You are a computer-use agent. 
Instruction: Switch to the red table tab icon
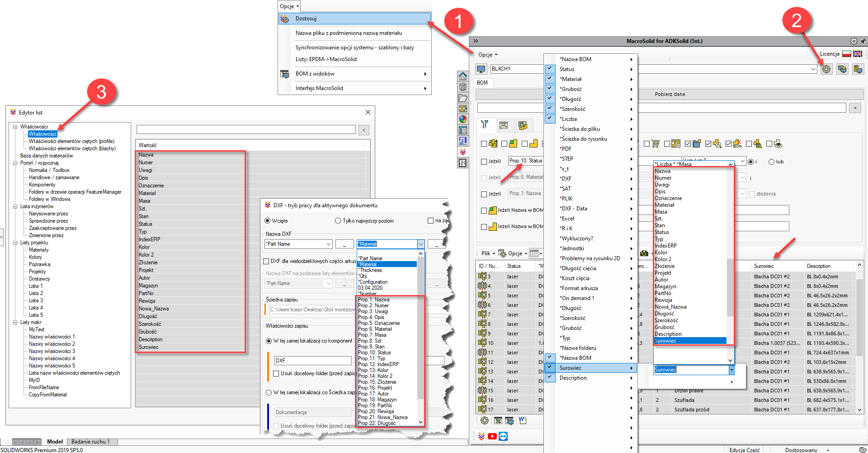[504, 125]
